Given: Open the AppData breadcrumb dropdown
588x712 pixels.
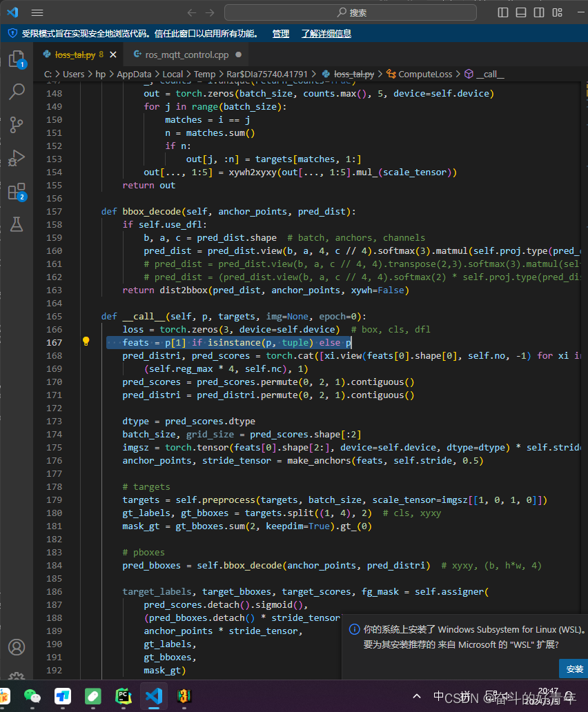Looking at the screenshot, I should 134,74.
